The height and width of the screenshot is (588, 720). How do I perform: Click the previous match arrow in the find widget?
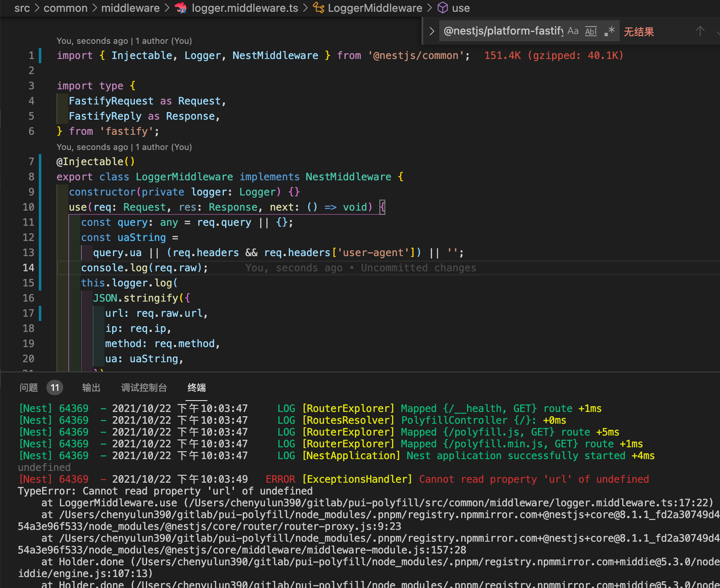(x=700, y=31)
